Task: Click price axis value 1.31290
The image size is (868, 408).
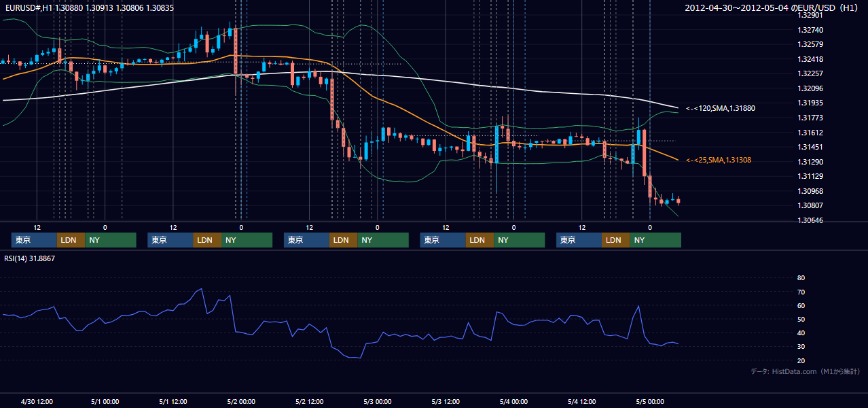Action: [x=810, y=163]
